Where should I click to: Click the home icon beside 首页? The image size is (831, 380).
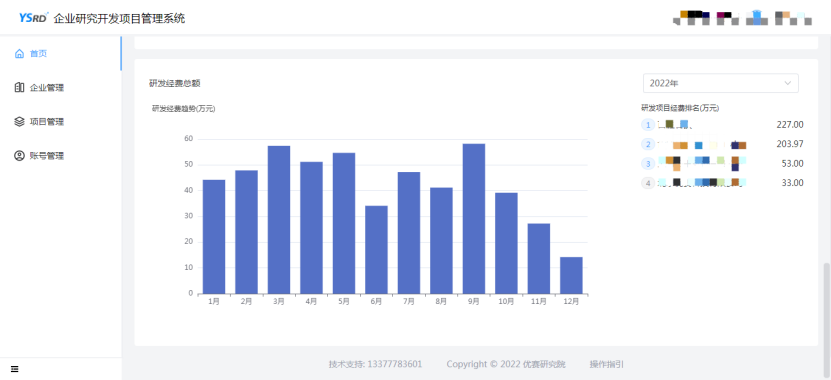click(20, 54)
